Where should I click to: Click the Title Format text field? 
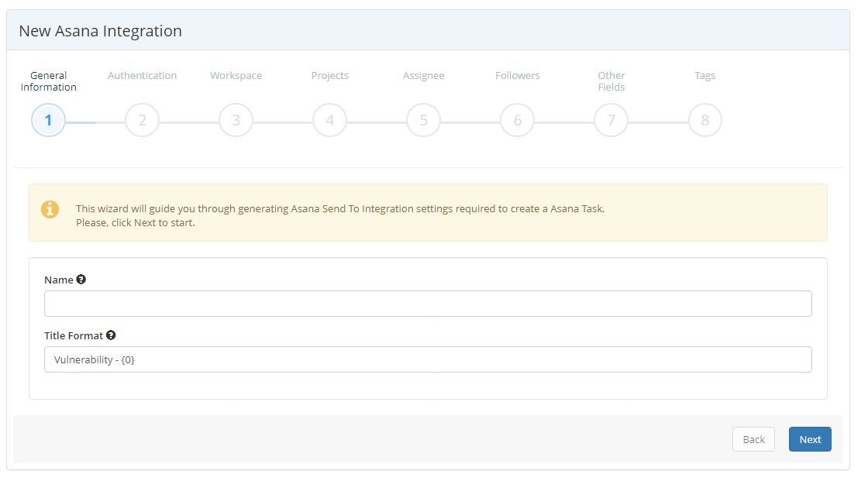[x=428, y=359]
